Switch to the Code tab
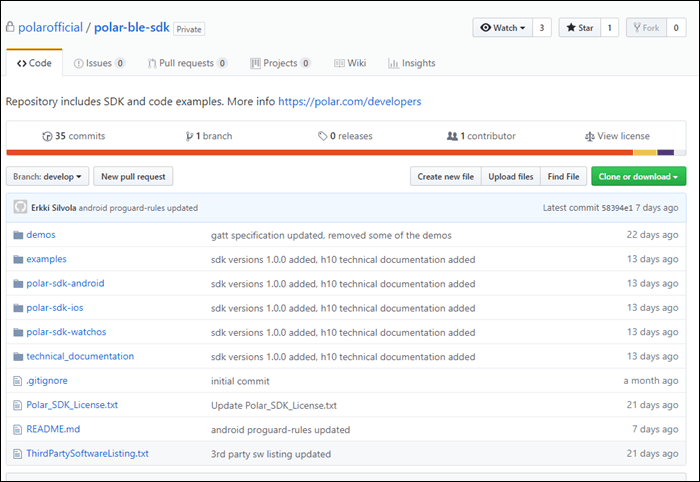Viewport: 700px width, 482px height. tap(34, 63)
